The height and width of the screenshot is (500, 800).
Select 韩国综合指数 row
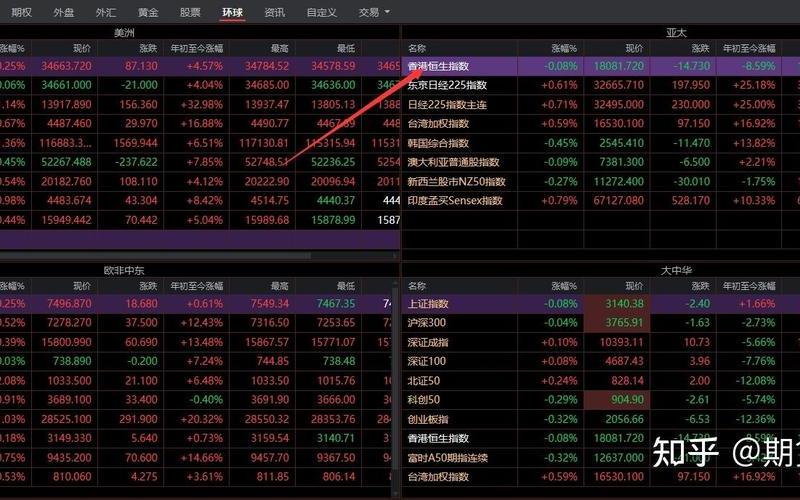[x=601, y=143]
